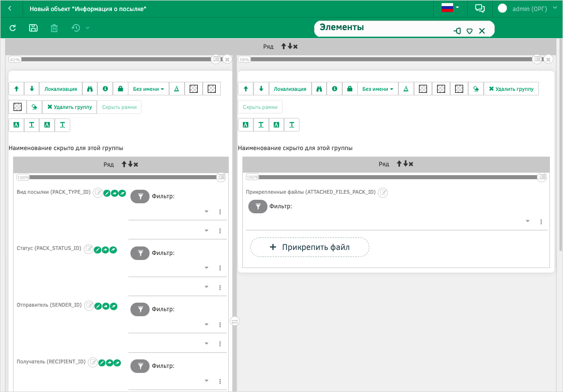Delete the top-level Ряд with the X
Image resolution: width=563 pixels, height=392 pixels.
click(x=295, y=47)
